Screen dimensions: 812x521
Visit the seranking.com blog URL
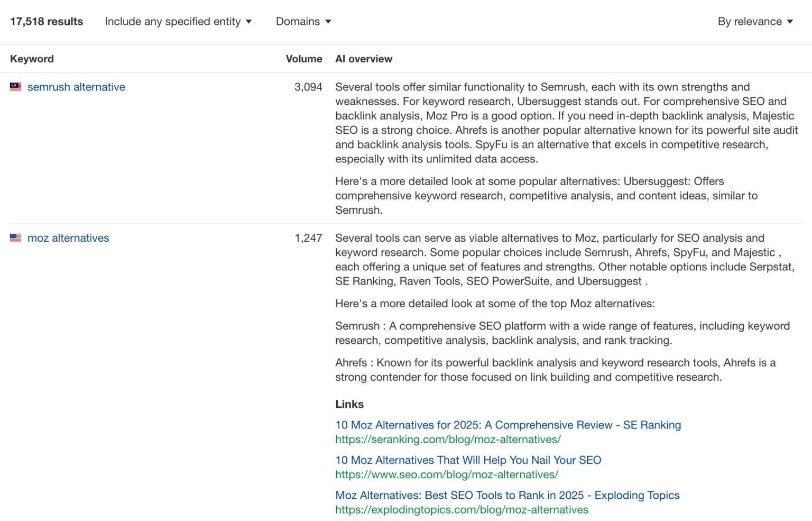[x=448, y=439]
